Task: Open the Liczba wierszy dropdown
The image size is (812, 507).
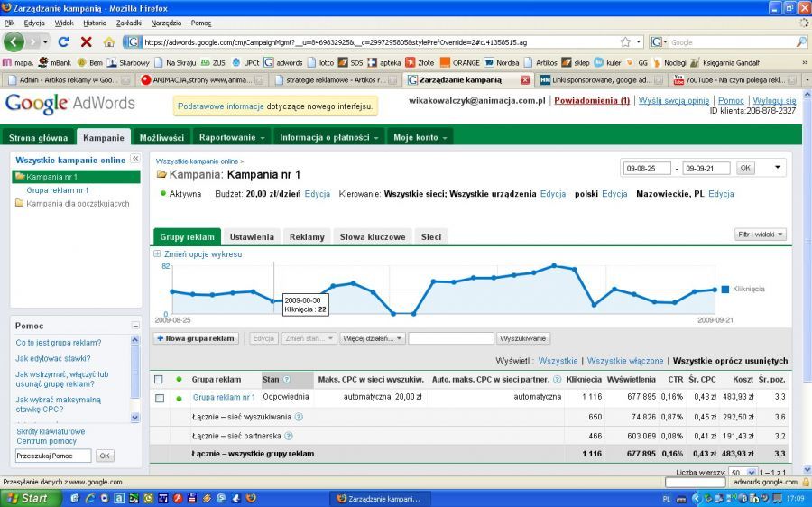Action: [743, 472]
